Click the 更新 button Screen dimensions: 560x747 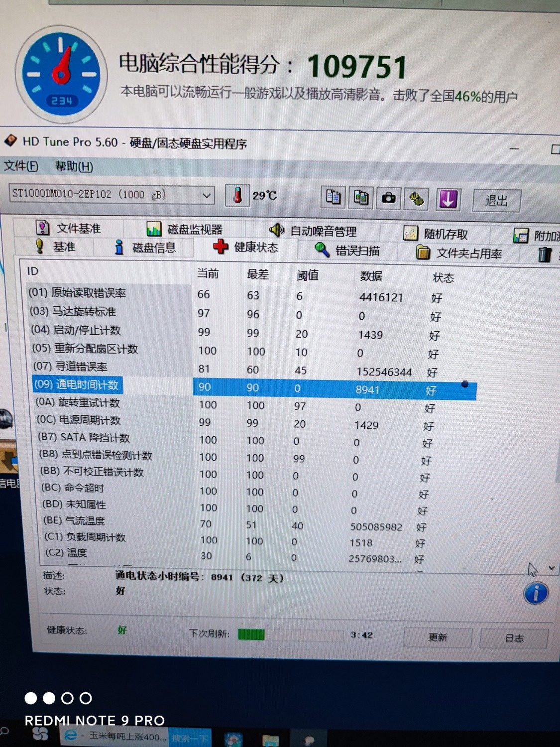coord(438,637)
